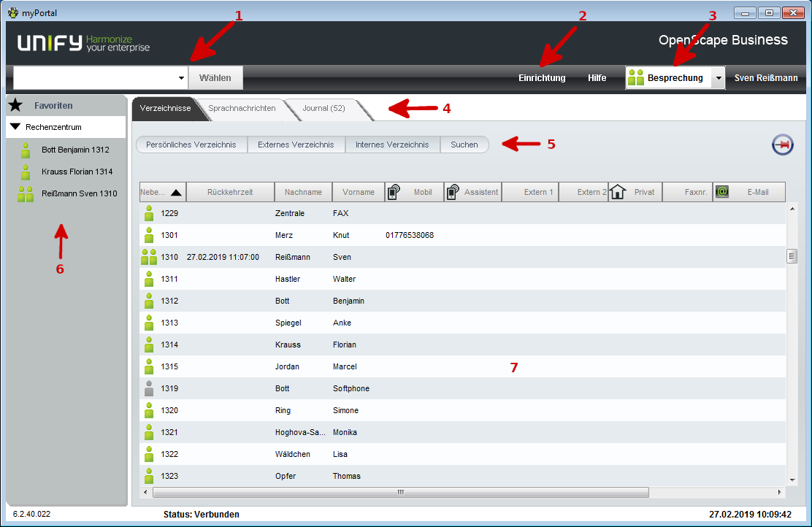This screenshot has width=812, height=527.
Task: Select Externes Verzeichnis directory
Action: coord(296,145)
